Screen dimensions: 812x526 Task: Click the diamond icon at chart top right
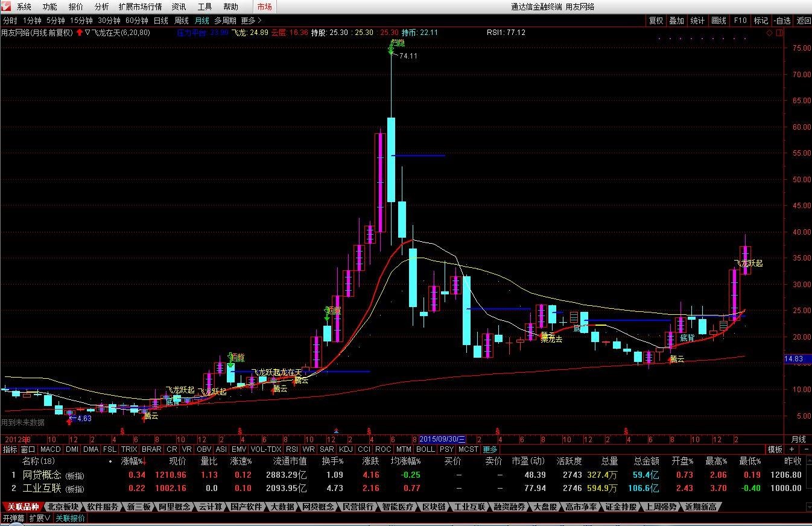tap(769, 33)
